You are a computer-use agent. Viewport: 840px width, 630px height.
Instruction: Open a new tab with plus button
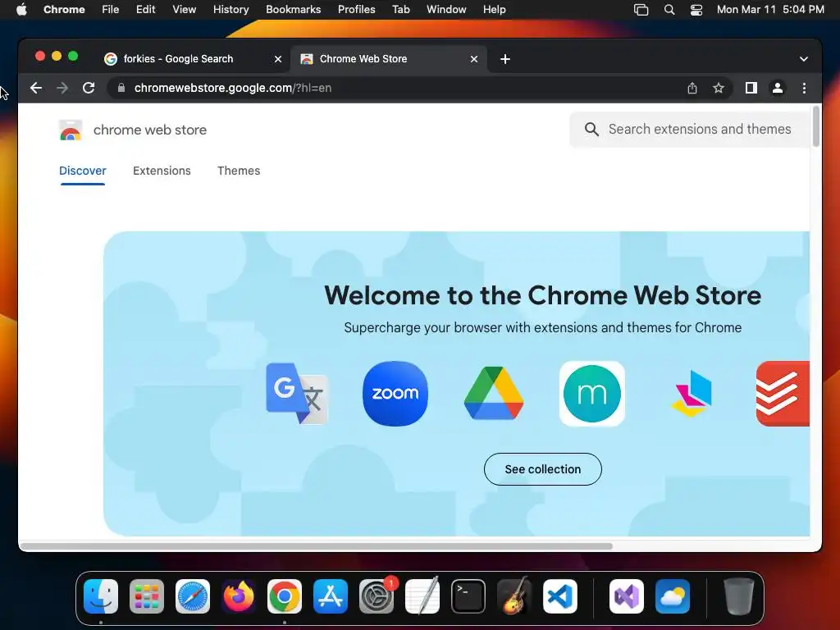[505, 59]
